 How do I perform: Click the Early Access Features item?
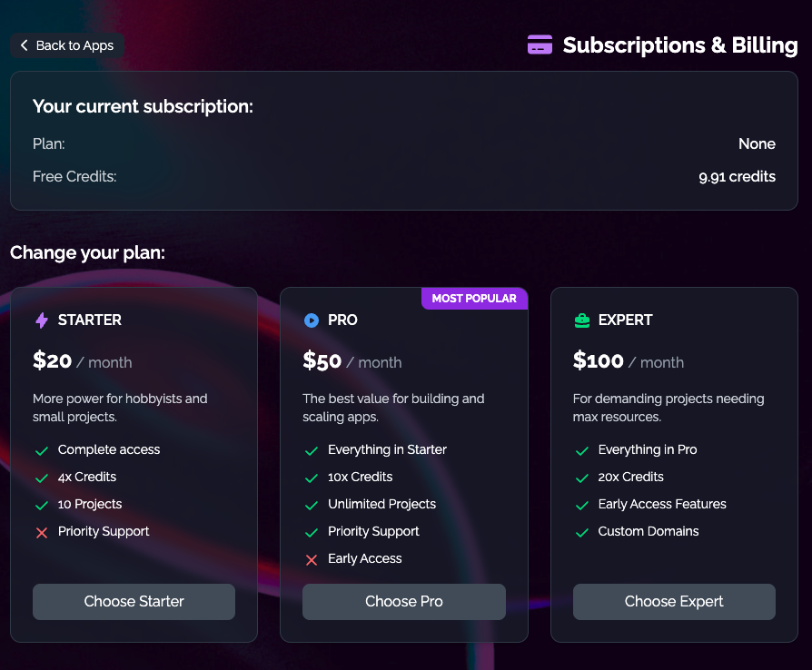pos(662,505)
